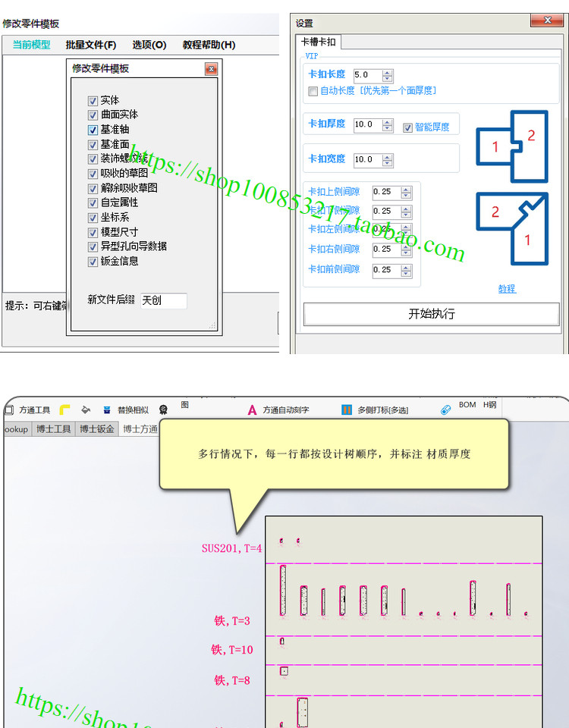Toggle the 异型孔向导数据 checkbox
Screen dimensions: 569x728
click(x=93, y=247)
